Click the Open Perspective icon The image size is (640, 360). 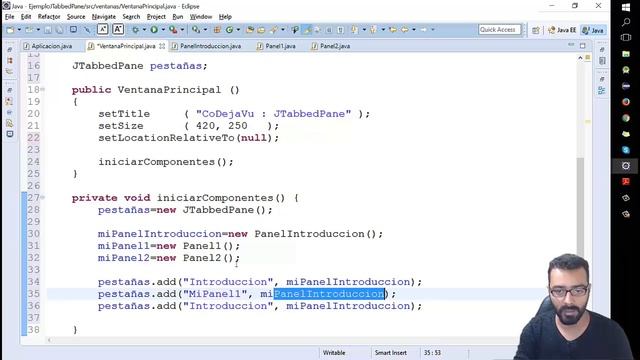(x=536, y=30)
